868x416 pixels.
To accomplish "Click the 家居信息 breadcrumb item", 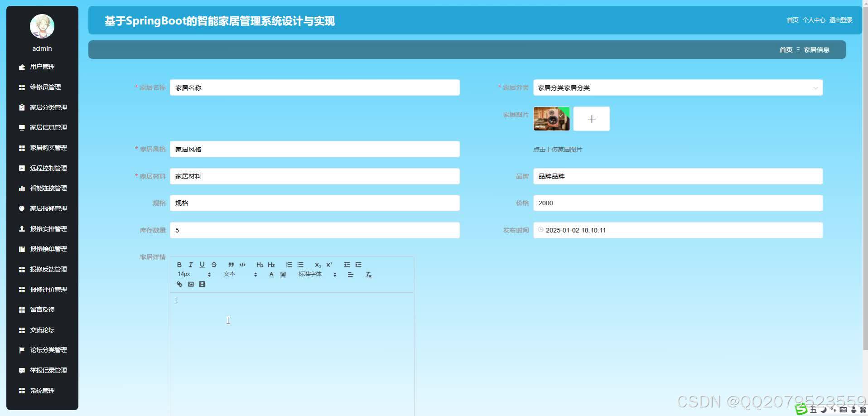I will click(x=816, y=50).
